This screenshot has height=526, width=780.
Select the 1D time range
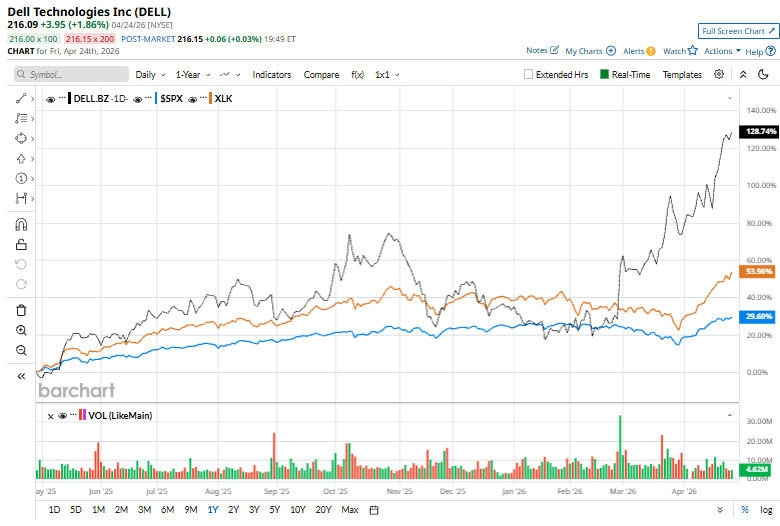54,510
